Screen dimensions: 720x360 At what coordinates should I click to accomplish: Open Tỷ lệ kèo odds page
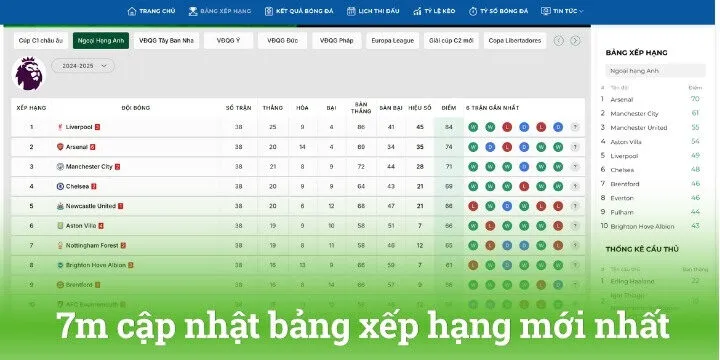tap(434, 11)
